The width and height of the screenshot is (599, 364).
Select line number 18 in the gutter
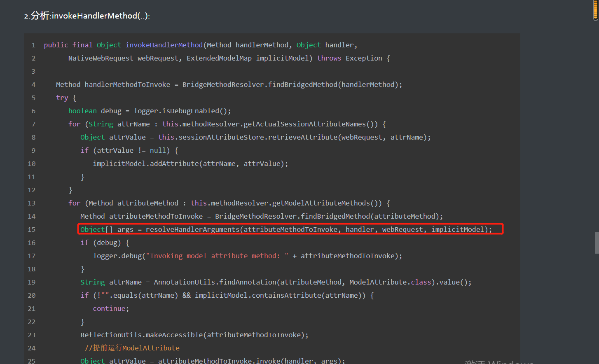pyautogui.click(x=32, y=269)
